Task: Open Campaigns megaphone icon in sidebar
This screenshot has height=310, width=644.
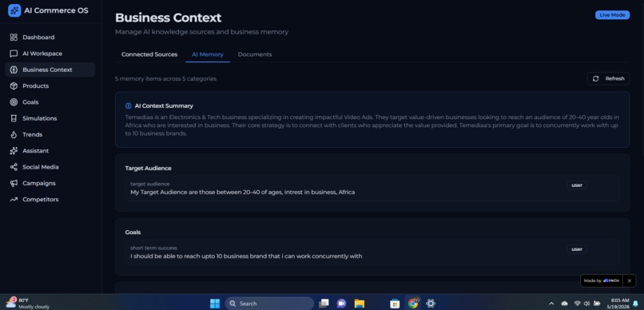Action: pos(14,183)
